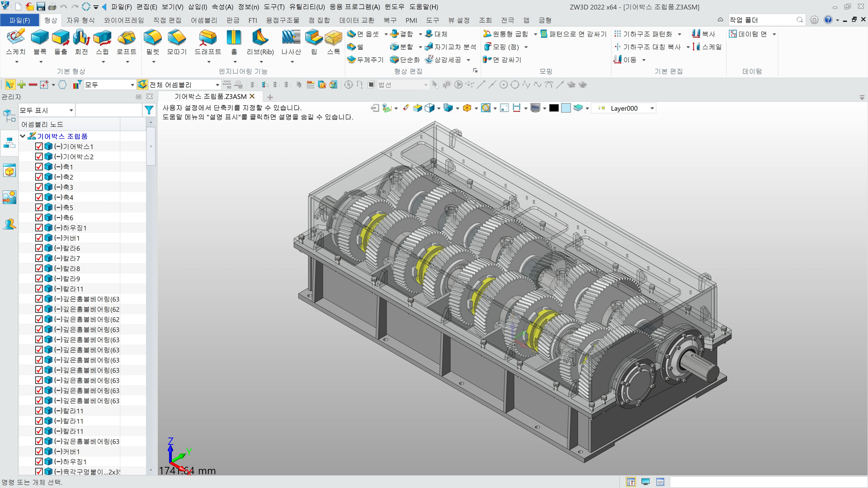The height and width of the screenshot is (488, 868).
Task: Choose the 스윕 (Sweep) tool
Action: [102, 38]
